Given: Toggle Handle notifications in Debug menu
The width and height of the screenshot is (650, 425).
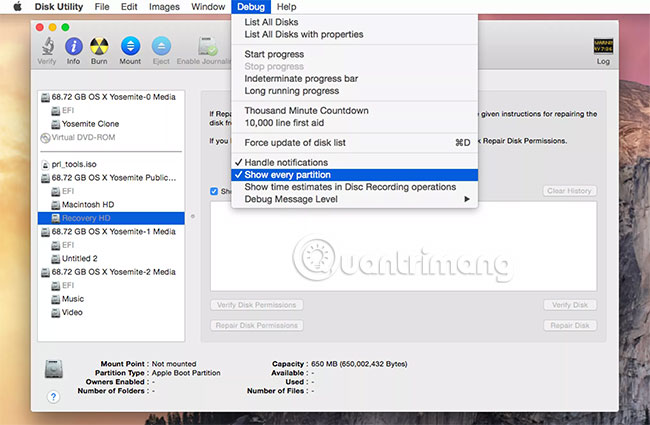Looking at the screenshot, I should tap(354, 163).
